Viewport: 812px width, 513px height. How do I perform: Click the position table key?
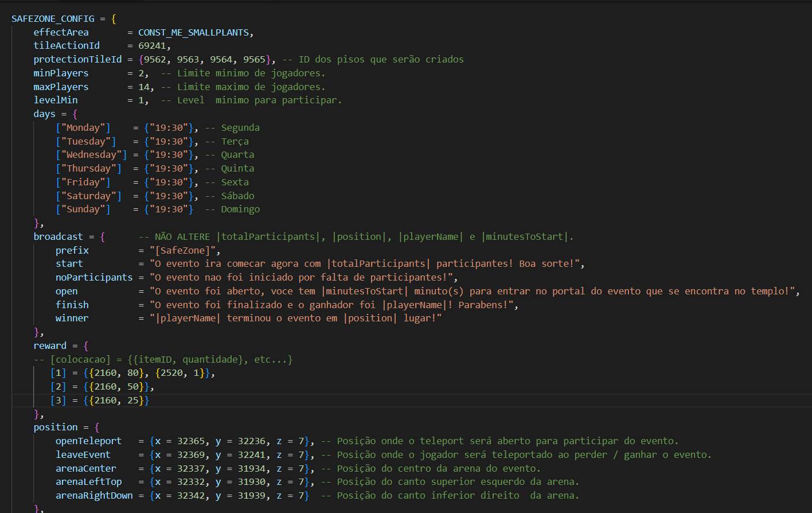click(x=56, y=427)
